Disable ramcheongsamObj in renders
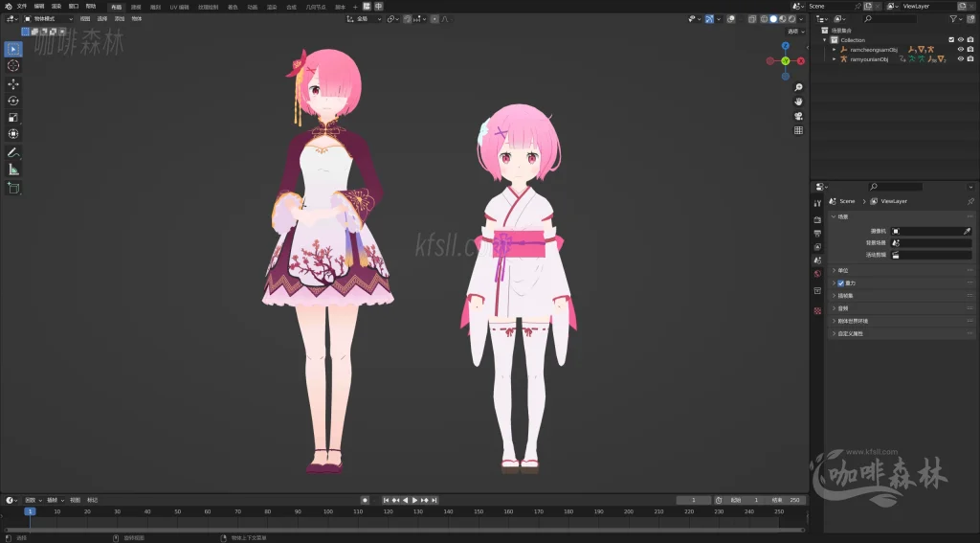Viewport: 980px width, 543px height. [970, 50]
